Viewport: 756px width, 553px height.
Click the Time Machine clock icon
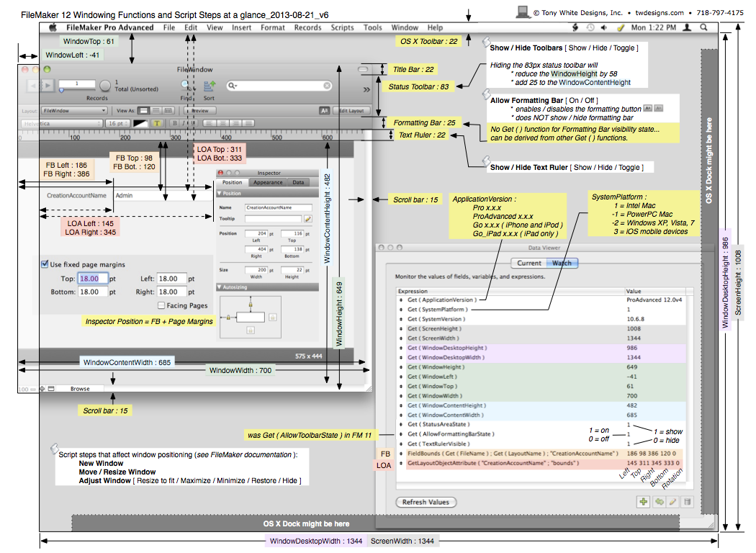coord(590,28)
